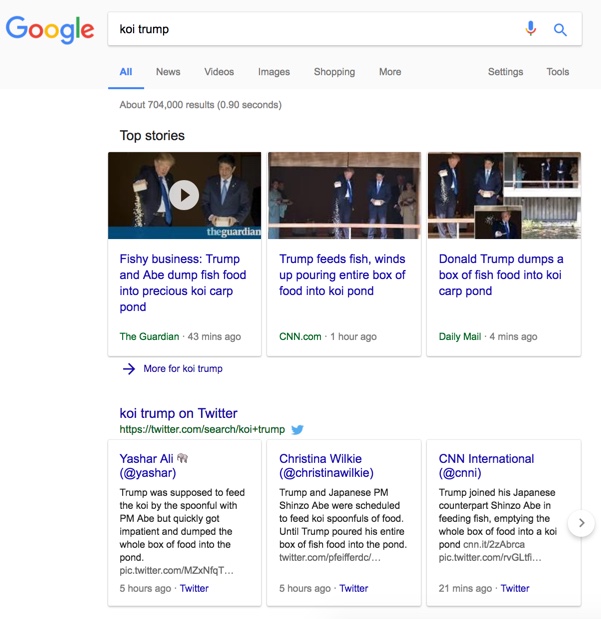
Task: Switch to the Images tab
Action: point(274,72)
